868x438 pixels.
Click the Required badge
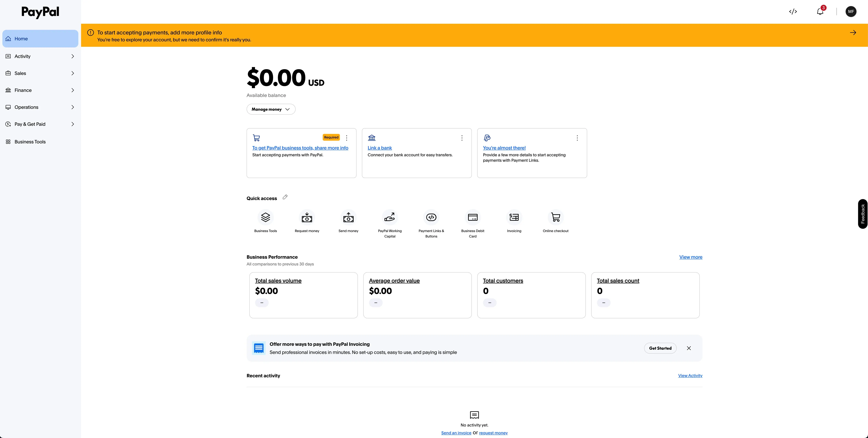pyautogui.click(x=331, y=137)
